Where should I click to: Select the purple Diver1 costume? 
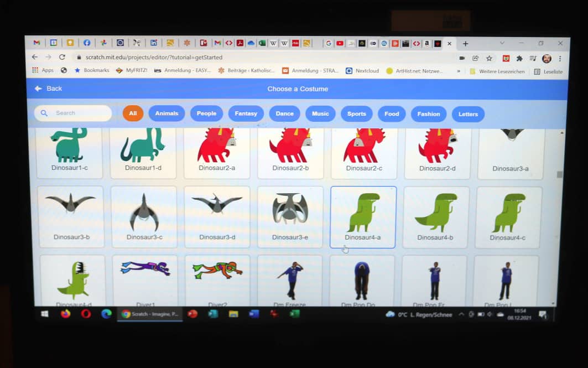pos(145,281)
